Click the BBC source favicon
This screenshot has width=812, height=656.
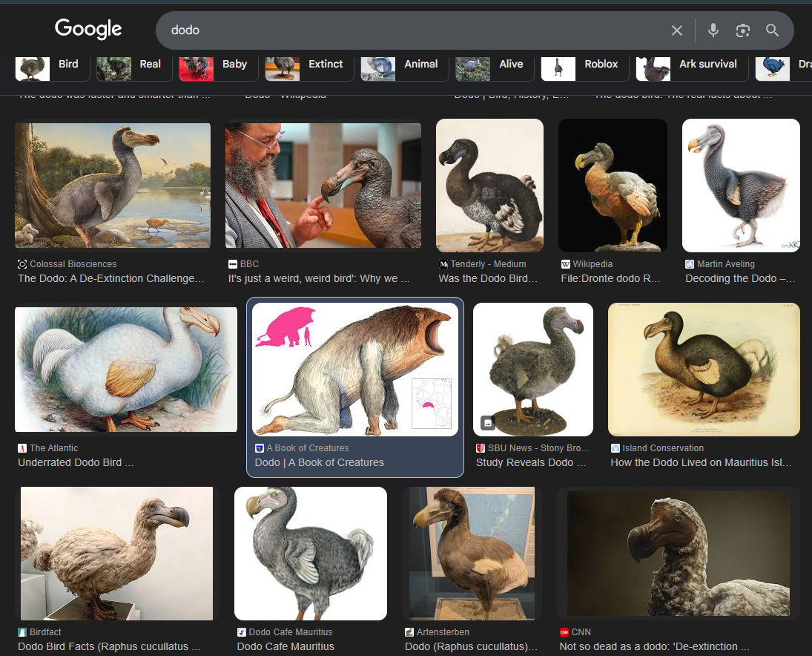tap(233, 264)
